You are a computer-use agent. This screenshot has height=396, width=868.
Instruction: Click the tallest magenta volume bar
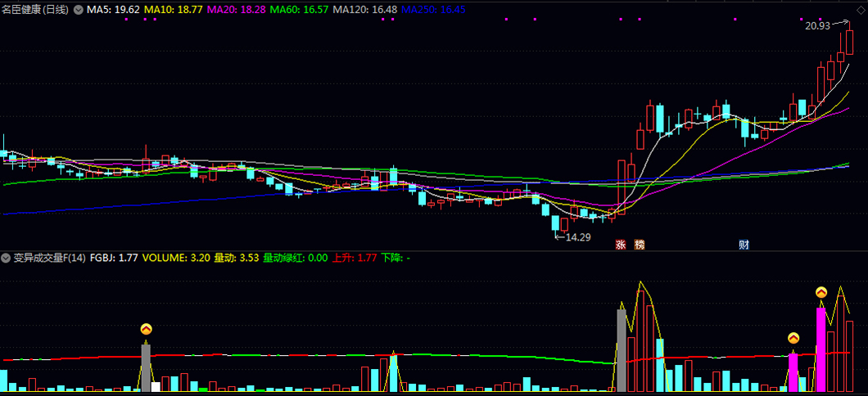[x=821, y=350]
